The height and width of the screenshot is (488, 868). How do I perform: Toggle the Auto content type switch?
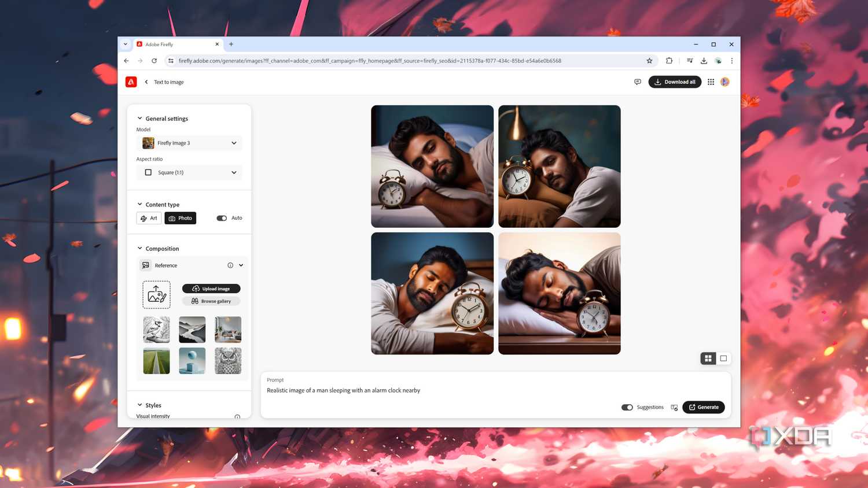(x=222, y=218)
